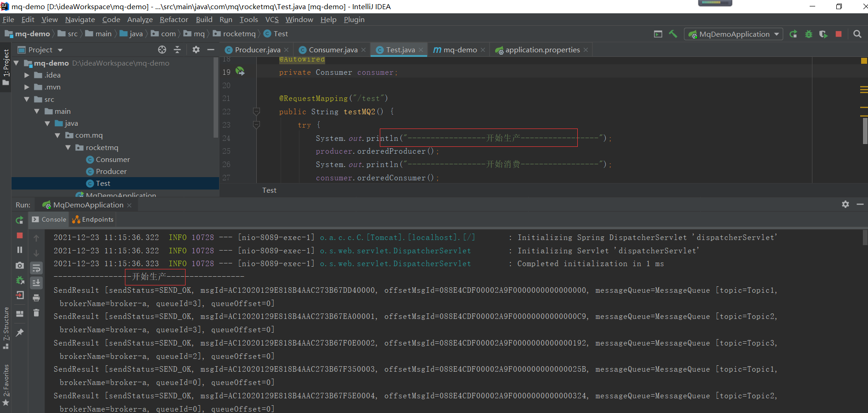The image size is (868, 413).
Task: Restore layout icon in Run panel
Action: click(x=19, y=314)
